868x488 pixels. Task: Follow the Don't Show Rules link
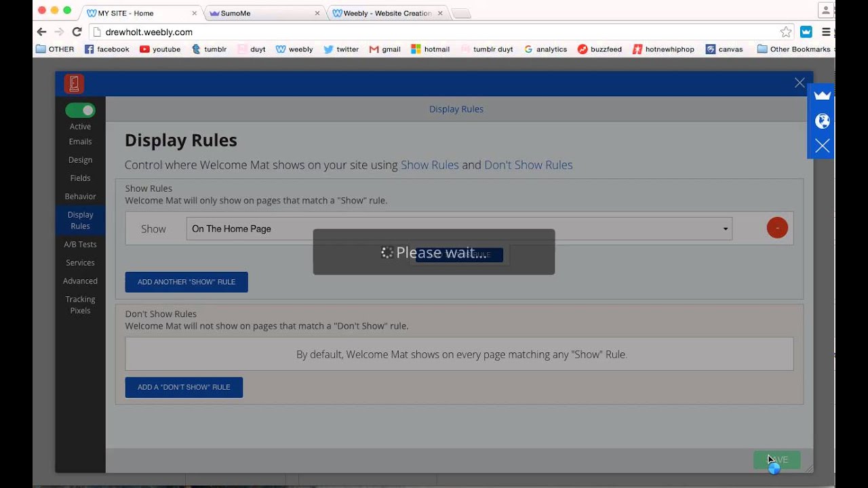tap(528, 165)
